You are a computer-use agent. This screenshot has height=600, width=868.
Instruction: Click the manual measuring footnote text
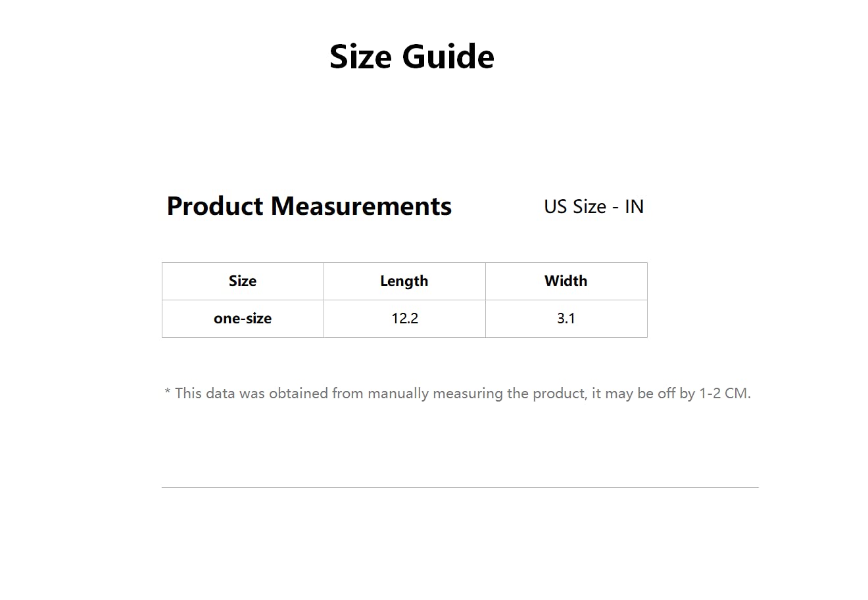click(458, 394)
